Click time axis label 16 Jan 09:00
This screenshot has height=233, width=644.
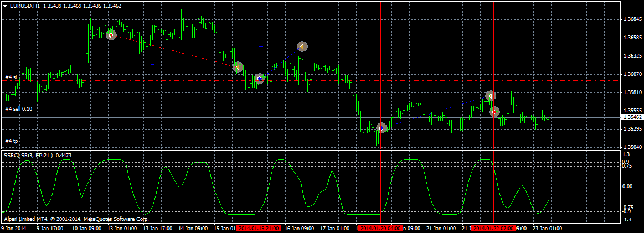[x=300, y=228]
